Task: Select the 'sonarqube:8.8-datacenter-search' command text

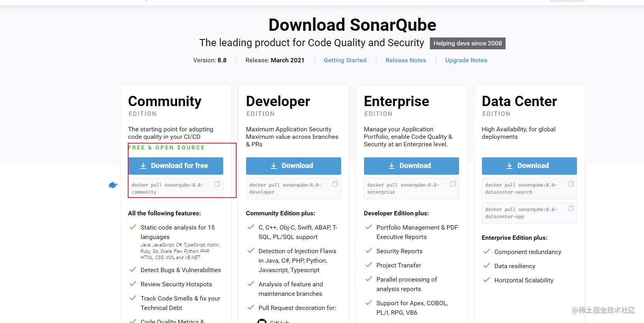Action: click(x=521, y=189)
